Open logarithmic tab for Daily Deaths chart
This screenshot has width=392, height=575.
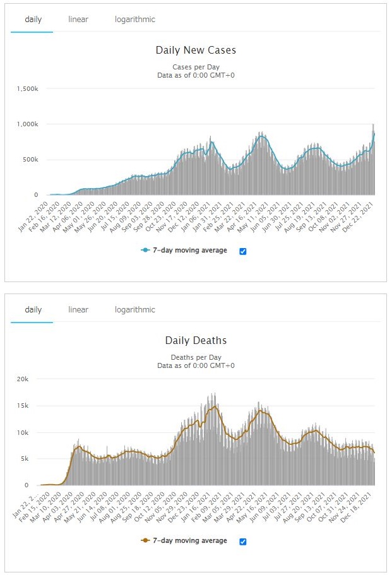pyautogui.click(x=134, y=310)
